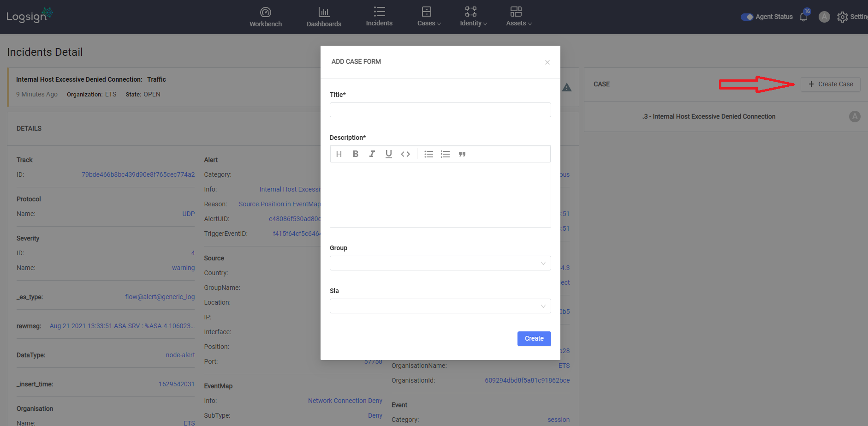The width and height of the screenshot is (868, 426).
Task: Insert code block in description
Action: pyautogui.click(x=405, y=154)
